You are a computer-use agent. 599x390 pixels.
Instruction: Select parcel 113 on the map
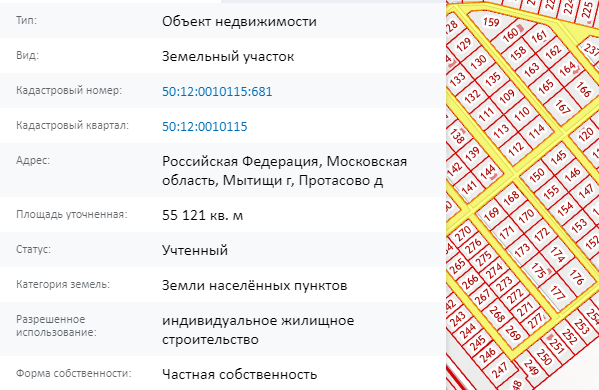point(501,130)
